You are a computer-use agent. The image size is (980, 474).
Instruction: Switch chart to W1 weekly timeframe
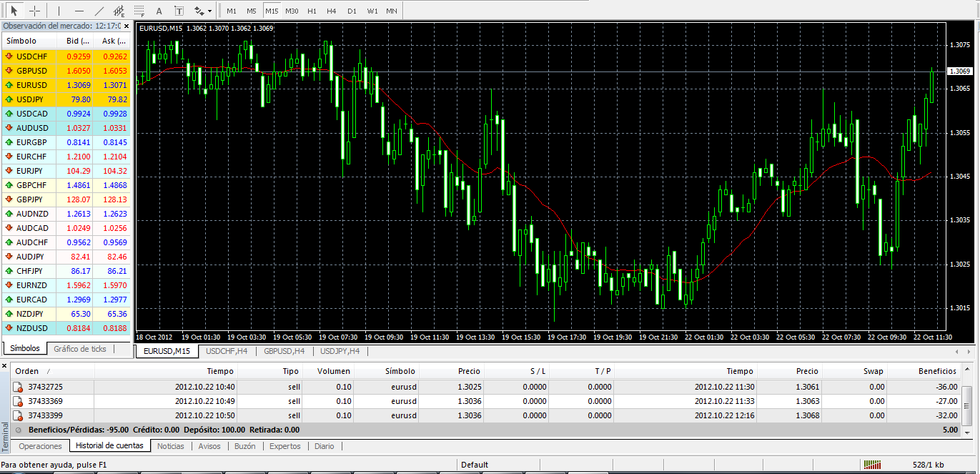(372, 11)
